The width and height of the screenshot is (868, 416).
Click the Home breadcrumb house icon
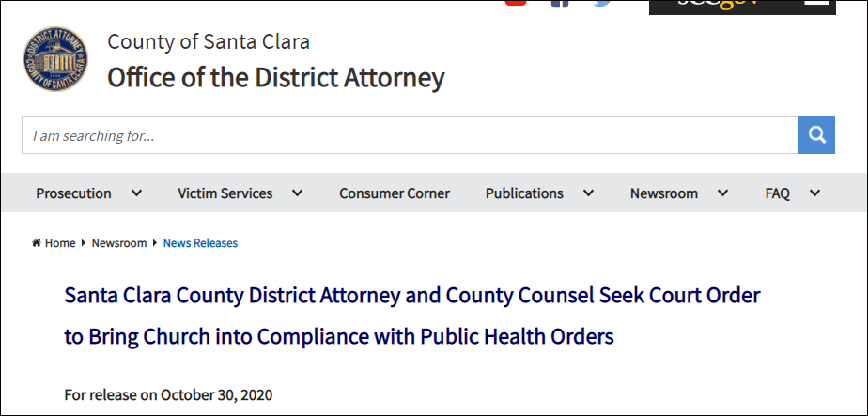[37, 243]
